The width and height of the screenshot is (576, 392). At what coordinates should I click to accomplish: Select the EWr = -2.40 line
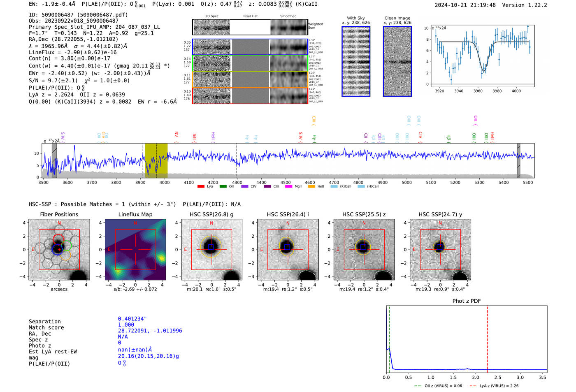(x=89, y=73)
